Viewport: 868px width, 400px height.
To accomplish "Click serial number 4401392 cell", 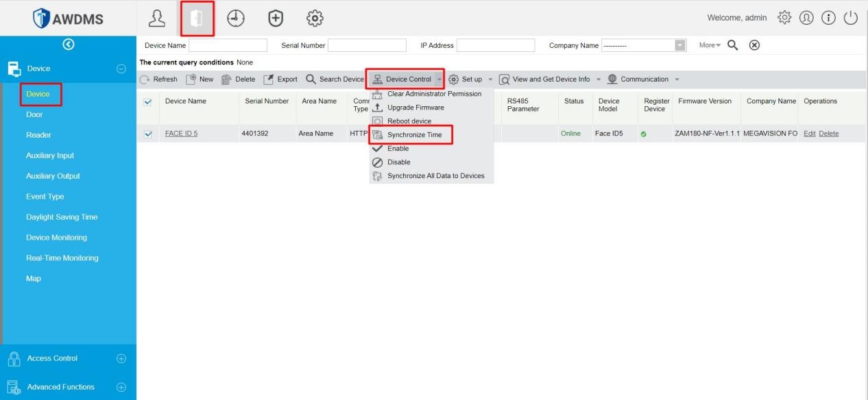I will (x=254, y=134).
